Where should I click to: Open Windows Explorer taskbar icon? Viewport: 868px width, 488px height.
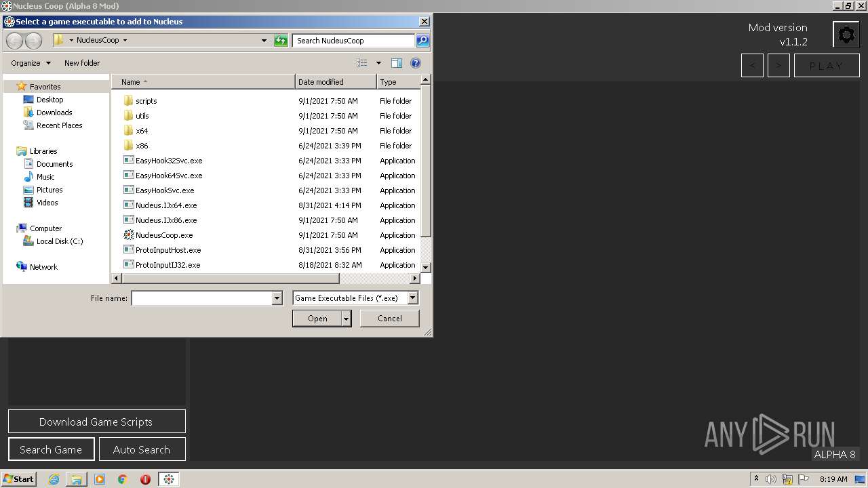coord(77,479)
